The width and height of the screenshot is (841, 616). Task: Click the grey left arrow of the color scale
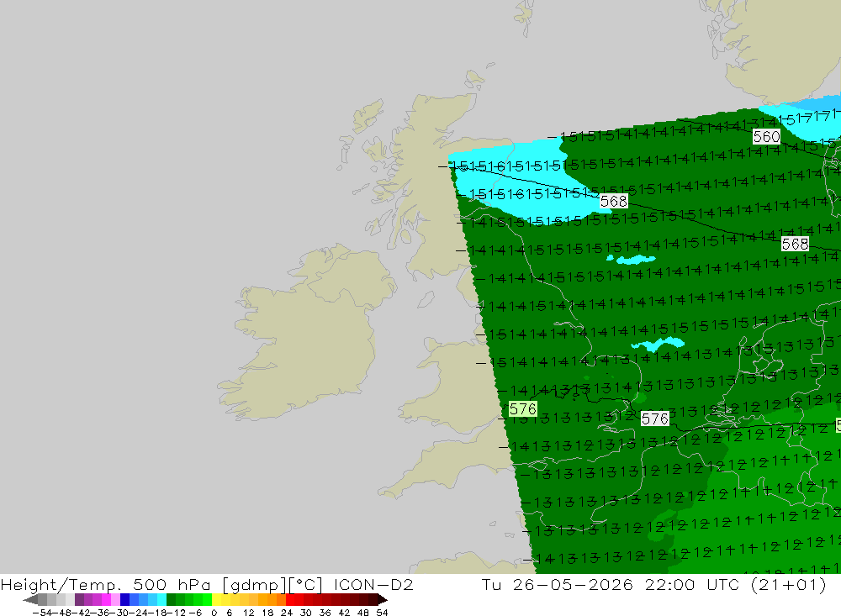click(30, 600)
